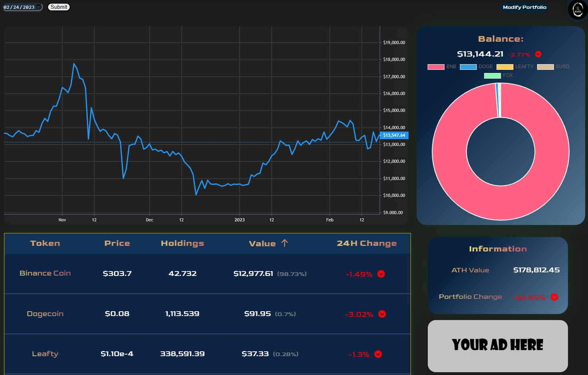The width and height of the screenshot is (588, 375).
Task: Sort table by 24H Change column header
Action: point(367,243)
